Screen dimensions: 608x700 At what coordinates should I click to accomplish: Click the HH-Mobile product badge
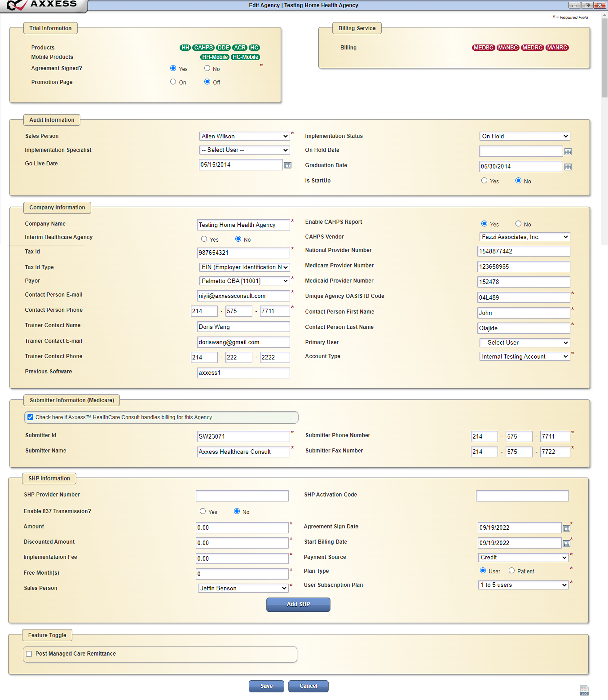coord(215,57)
